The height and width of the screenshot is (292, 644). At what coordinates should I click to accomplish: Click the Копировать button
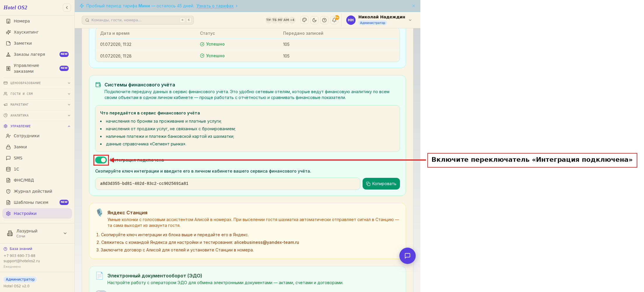coord(381,184)
